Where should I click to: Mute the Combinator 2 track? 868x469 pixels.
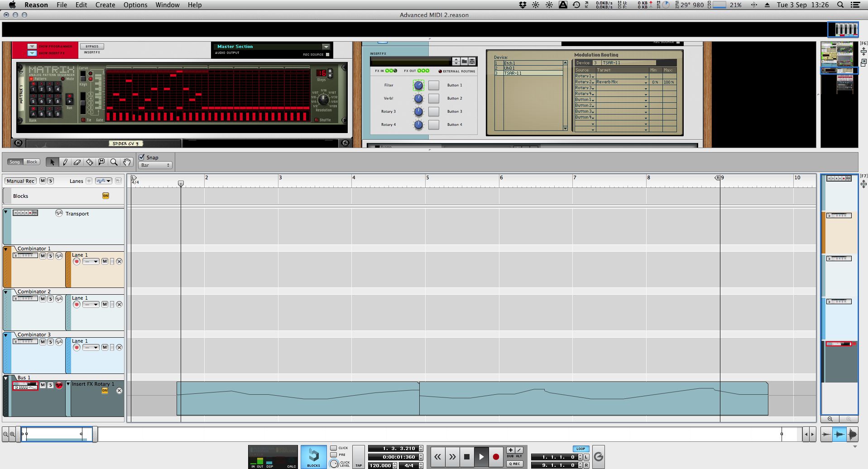point(43,299)
